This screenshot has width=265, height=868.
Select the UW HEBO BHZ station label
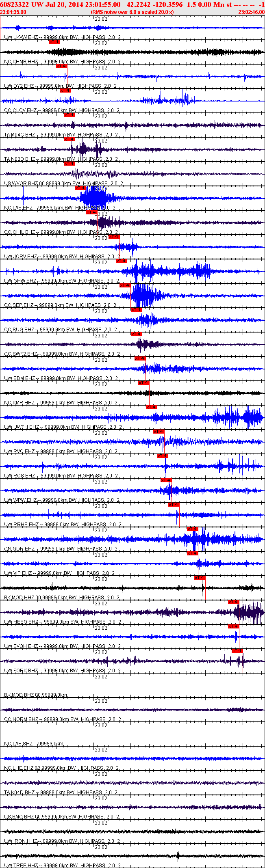pyautogui.click(x=63, y=622)
